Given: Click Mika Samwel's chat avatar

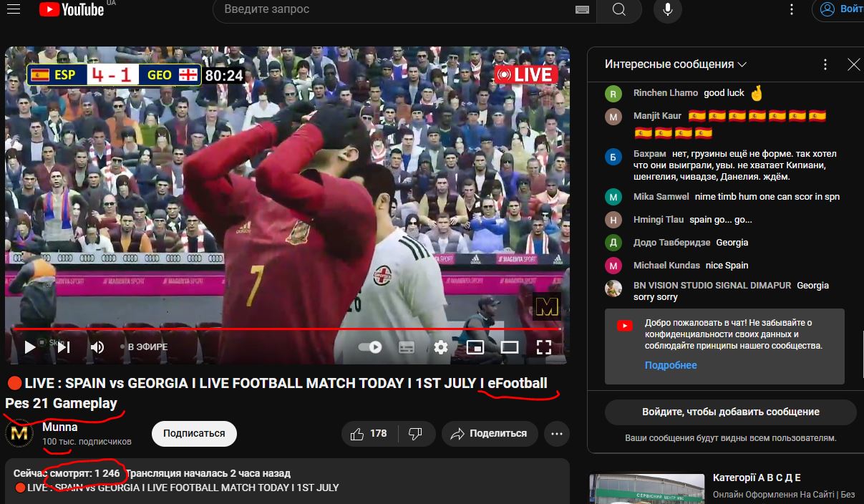Looking at the screenshot, I should (613, 197).
